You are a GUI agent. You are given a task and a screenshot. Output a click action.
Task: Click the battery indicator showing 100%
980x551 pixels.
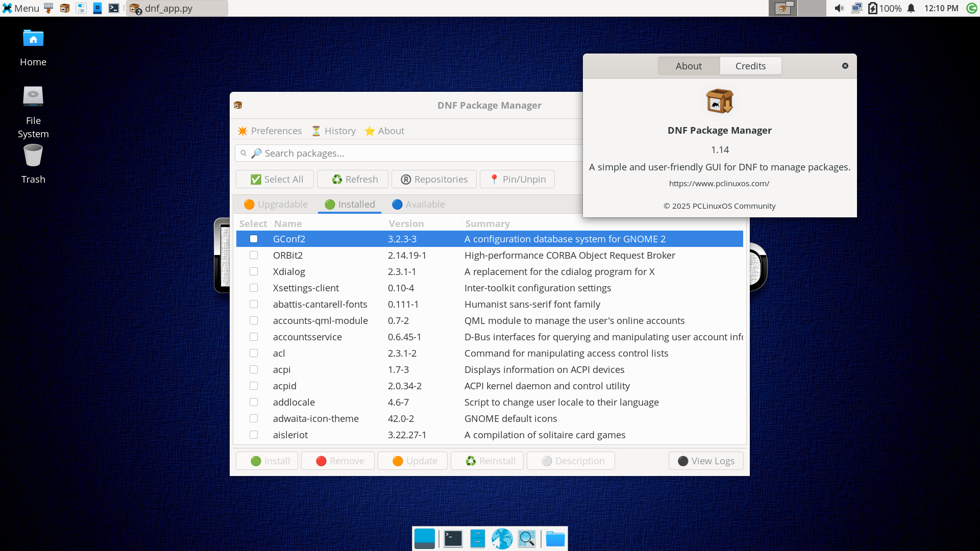click(885, 8)
